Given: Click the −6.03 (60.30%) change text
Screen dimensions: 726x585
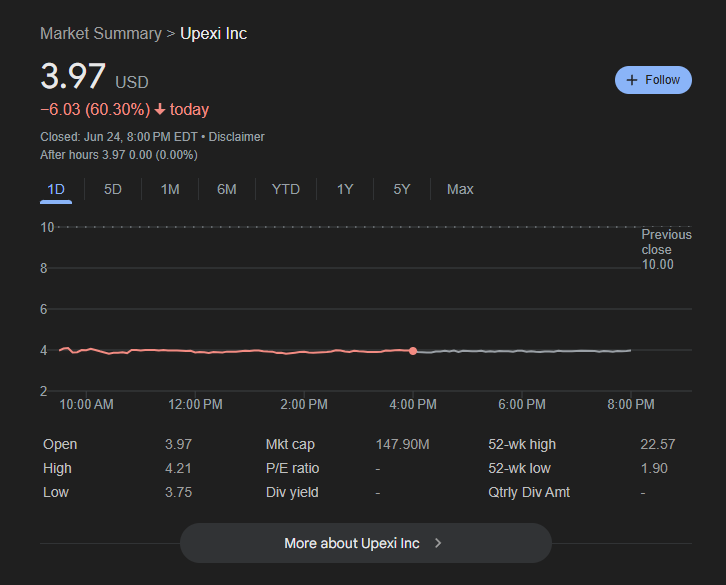Looking at the screenshot, I should 95,109.
